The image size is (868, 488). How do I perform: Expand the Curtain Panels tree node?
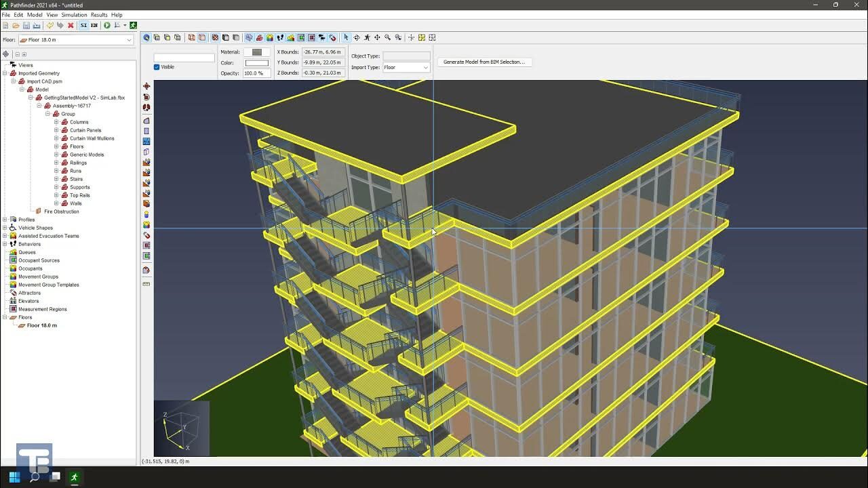56,130
